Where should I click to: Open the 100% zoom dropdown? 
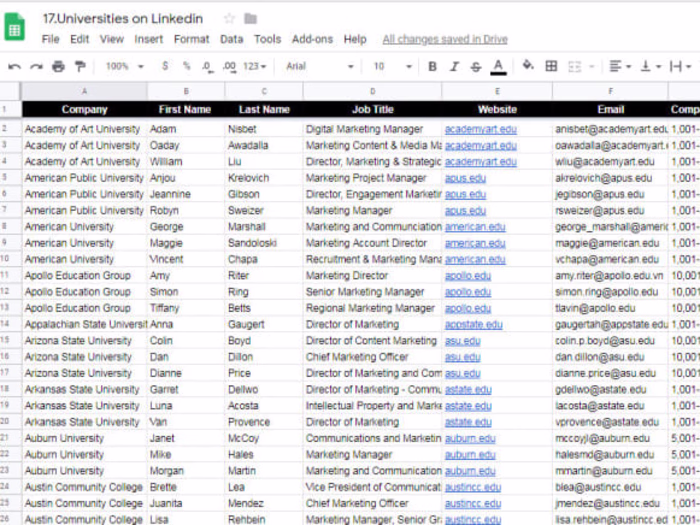pyautogui.click(x=125, y=66)
